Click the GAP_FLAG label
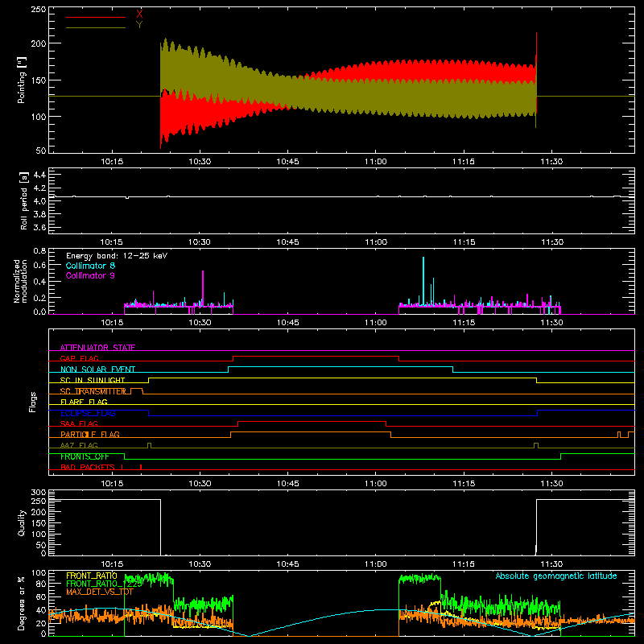This screenshot has width=644, height=644. coord(79,358)
